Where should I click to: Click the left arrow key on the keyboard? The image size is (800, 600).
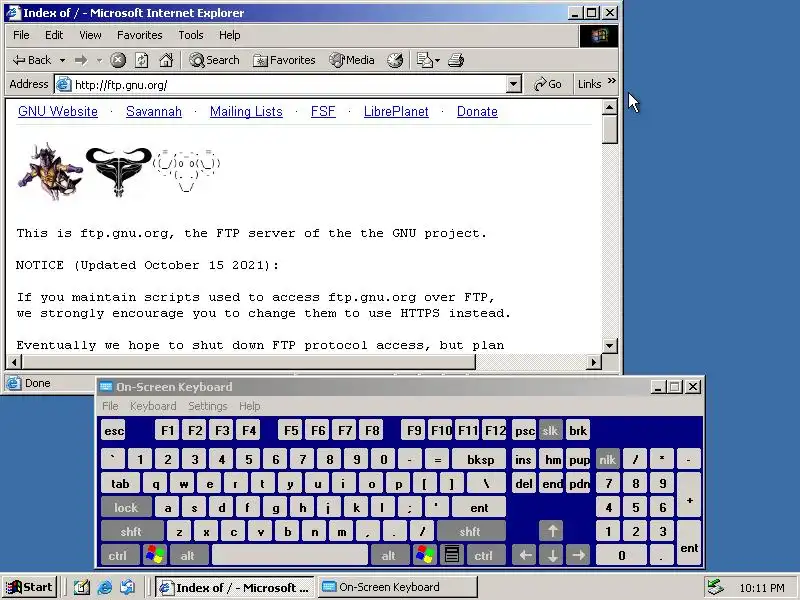pyautogui.click(x=524, y=556)
